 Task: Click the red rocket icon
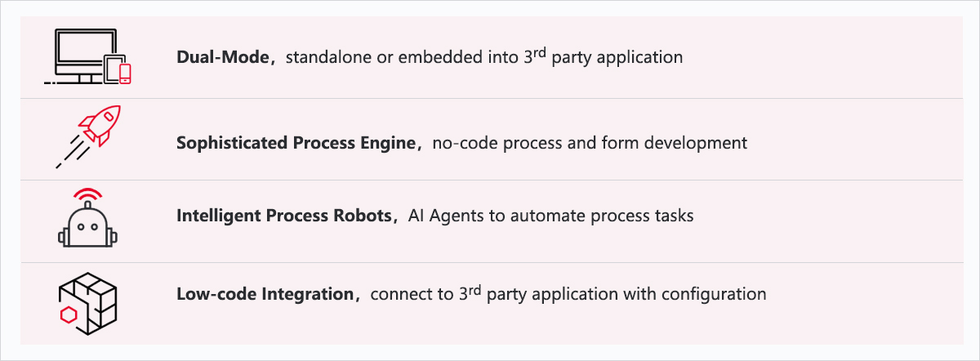99,125
